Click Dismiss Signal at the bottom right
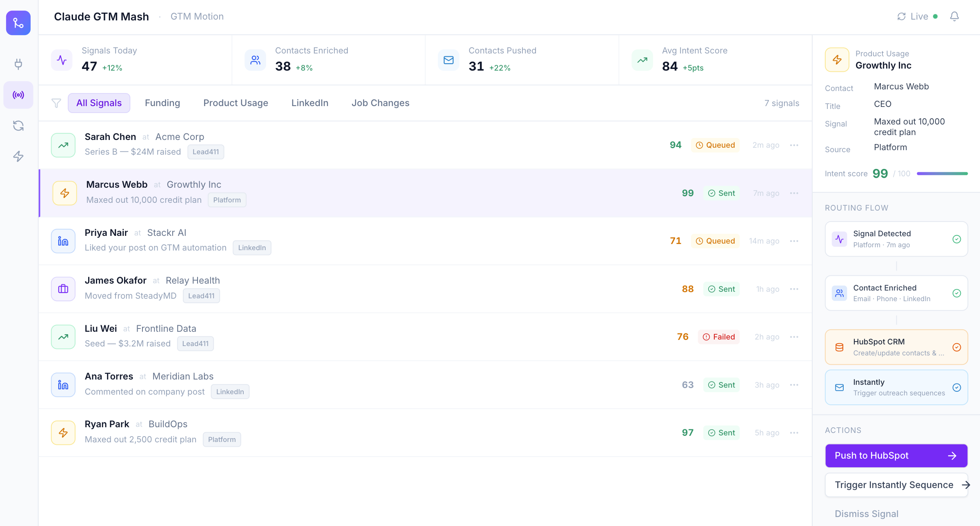 click(x=867, y=514)
